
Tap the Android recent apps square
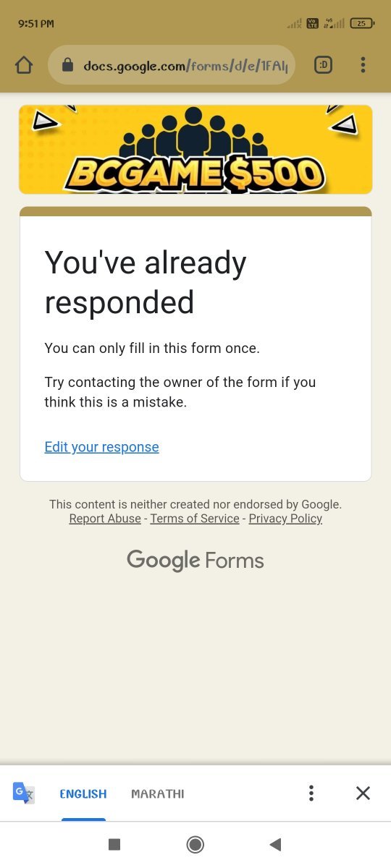(114, 844)
